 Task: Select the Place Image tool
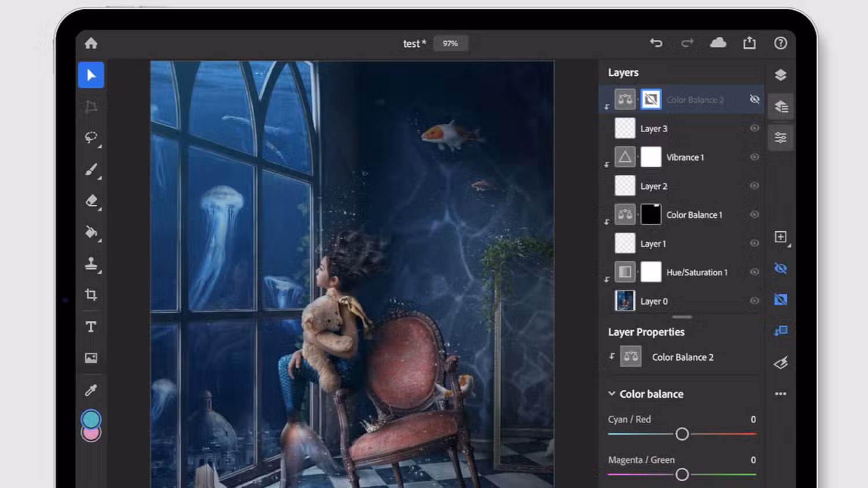tap(91, 358)
